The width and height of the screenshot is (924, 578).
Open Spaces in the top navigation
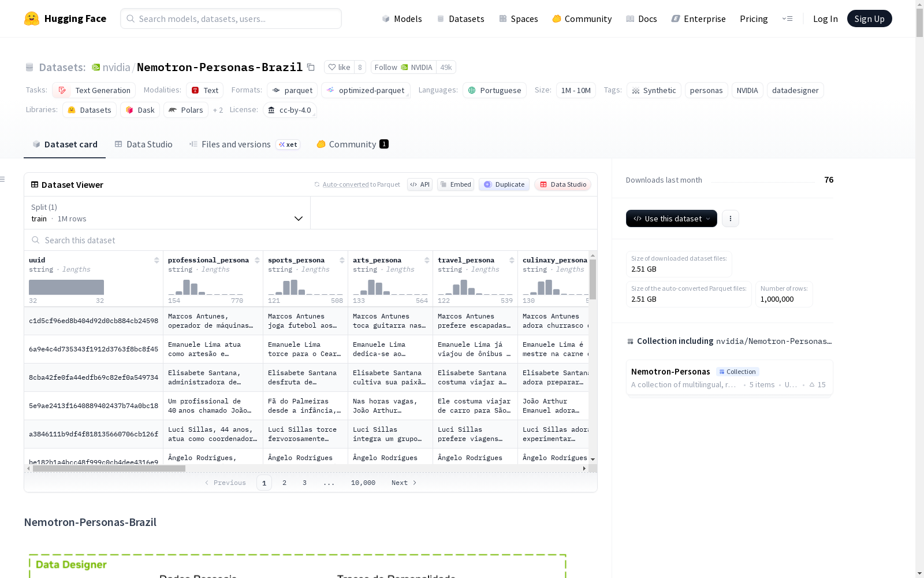click(519, 18)
